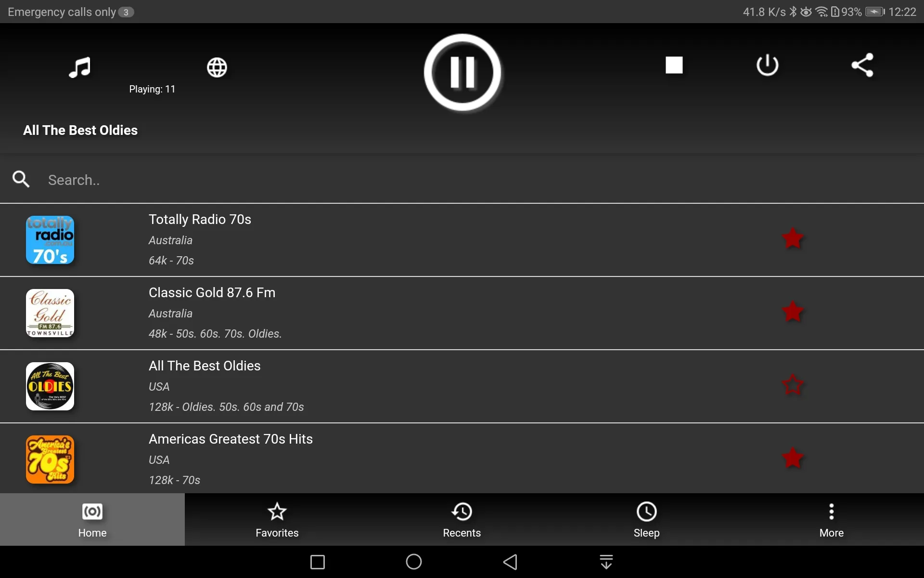Tap Home tab in bottom navigation

point(92,519)
